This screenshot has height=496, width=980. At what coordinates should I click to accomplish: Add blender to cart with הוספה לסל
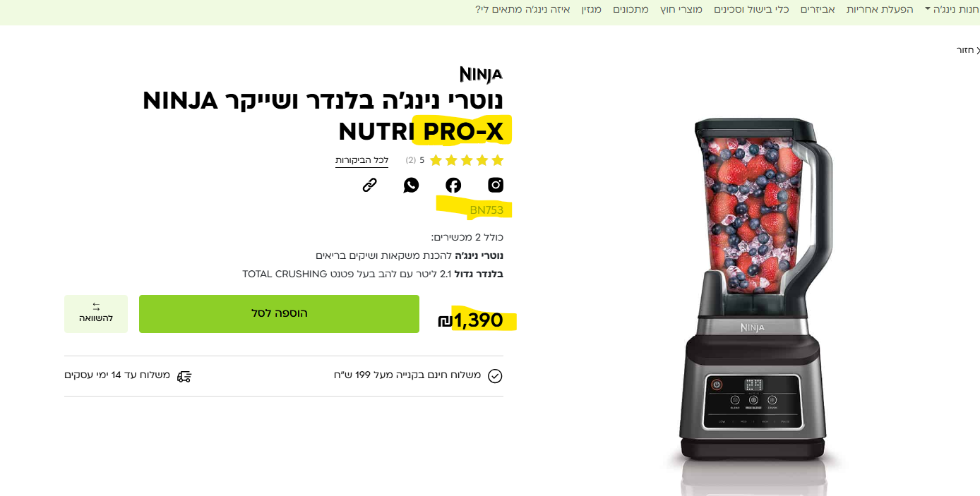click(279, 314)
